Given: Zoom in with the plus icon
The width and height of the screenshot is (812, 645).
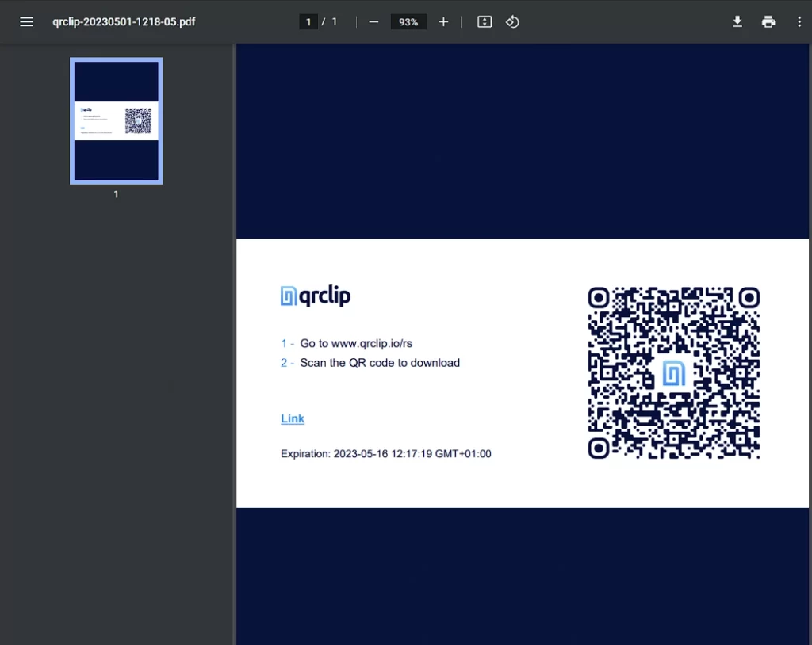Looking at the screenshot, I should (x=443, y=21).
